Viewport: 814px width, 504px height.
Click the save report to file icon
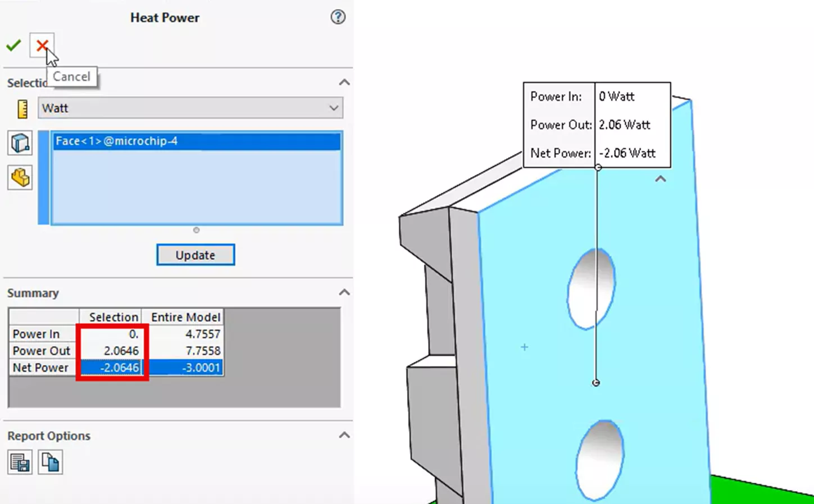pyautogui.click(x=20, y=462)
